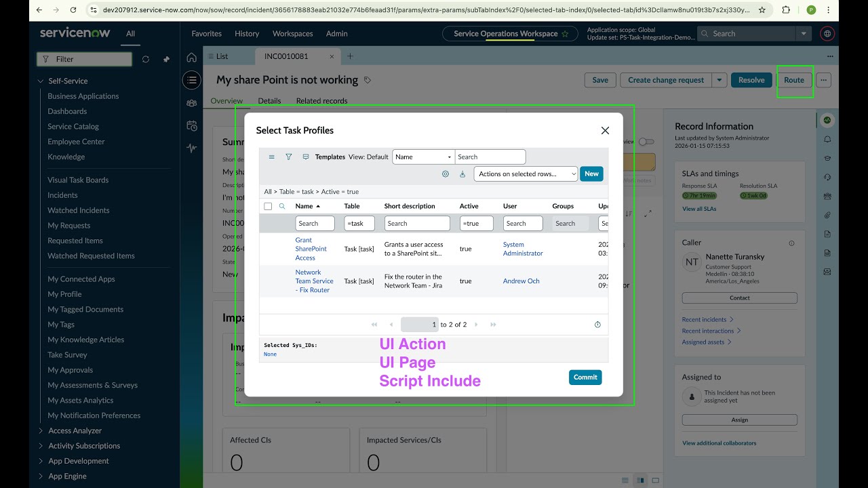Viewport: 868px width, 488px height.
Task: Click the activity stream icon beside Templates
Action: (x=306, y=157)
